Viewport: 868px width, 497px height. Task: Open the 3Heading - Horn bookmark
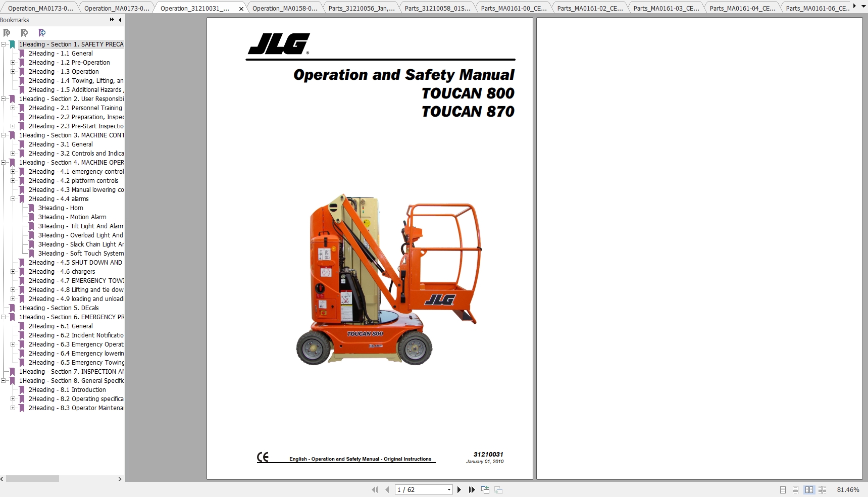pos(61,208)
